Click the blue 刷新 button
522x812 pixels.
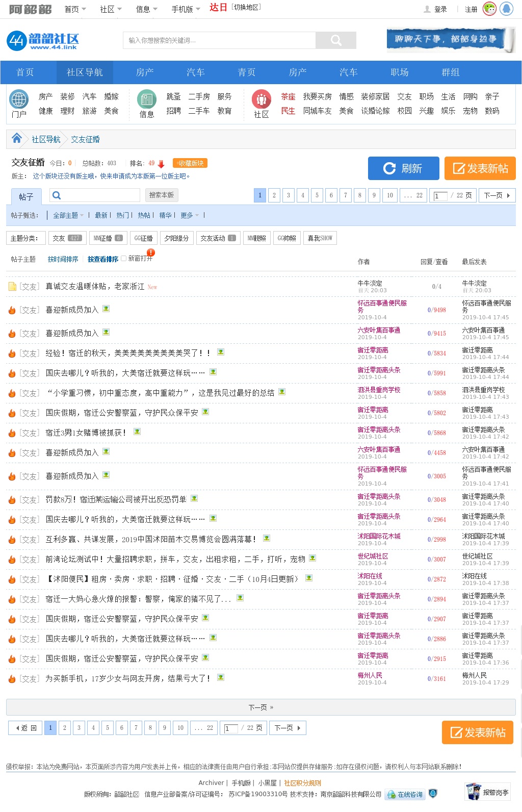[403, 168]
